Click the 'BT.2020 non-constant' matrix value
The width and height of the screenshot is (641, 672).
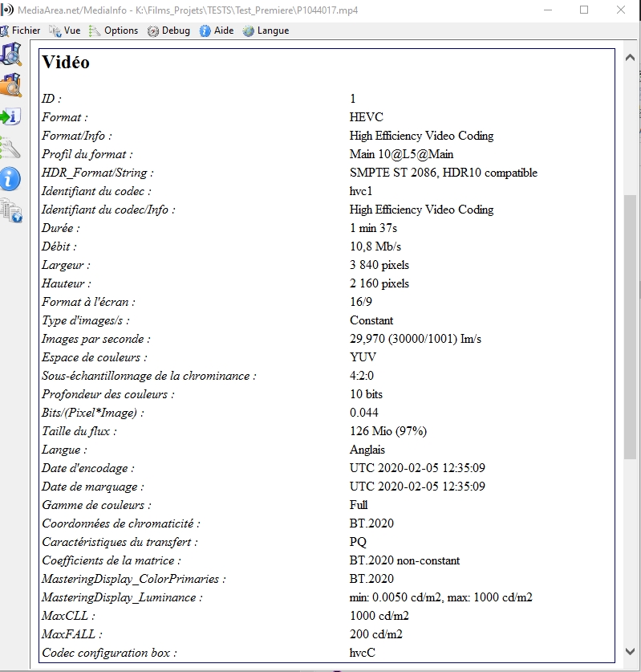(404, 560)
